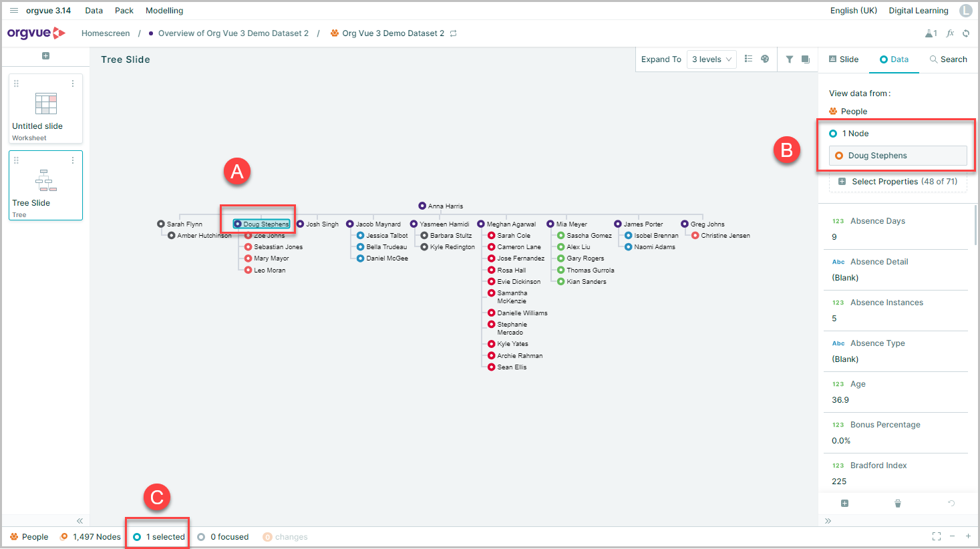Open the fx expression icon
Viewport: 980px width, 549px height.
pos(950,33)
